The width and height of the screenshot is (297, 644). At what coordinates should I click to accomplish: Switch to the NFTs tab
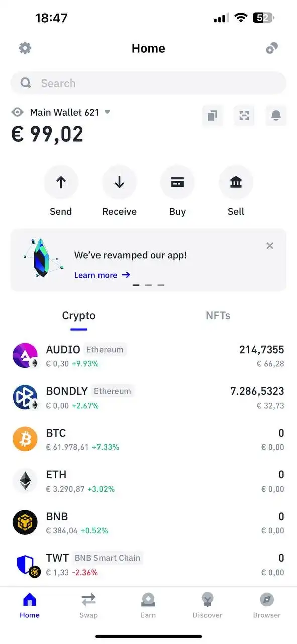pyautogui.click(x=218, y=316)
